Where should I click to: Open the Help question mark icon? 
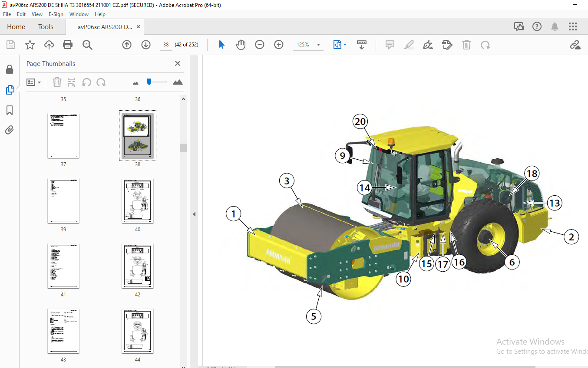[537, 26]
